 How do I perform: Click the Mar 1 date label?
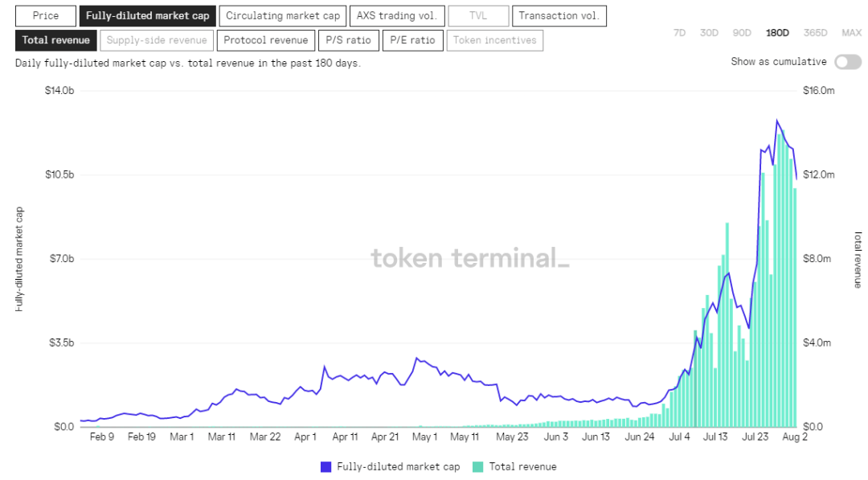(x=182, y=437)
